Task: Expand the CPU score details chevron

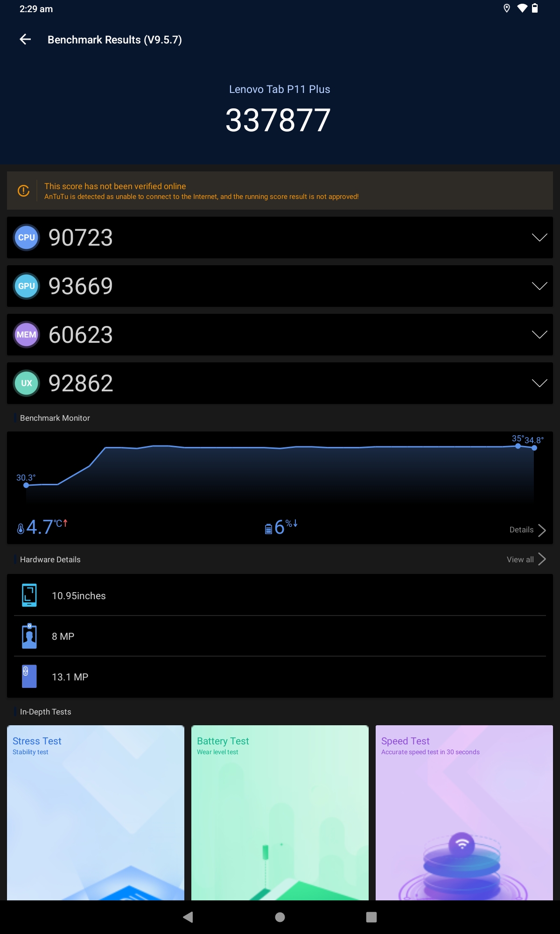Action: click(539, 238)
